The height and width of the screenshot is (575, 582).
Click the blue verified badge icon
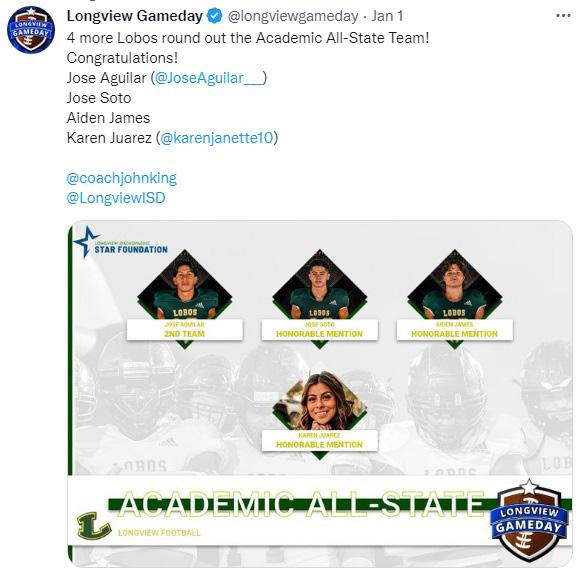215,16
